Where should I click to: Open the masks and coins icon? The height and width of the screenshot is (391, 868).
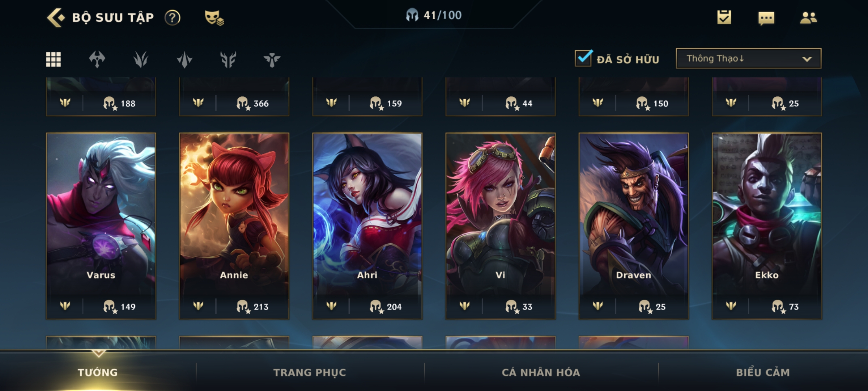tap(214, 18)
